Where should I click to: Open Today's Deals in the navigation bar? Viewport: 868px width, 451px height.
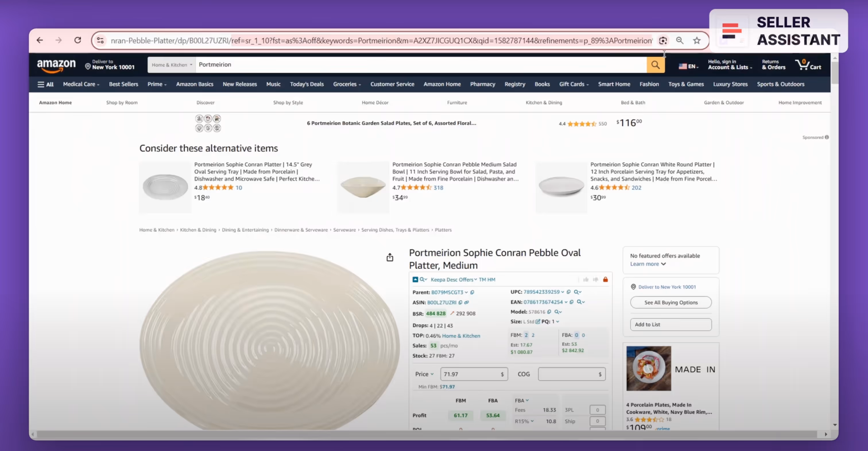(x=307, y=84)
